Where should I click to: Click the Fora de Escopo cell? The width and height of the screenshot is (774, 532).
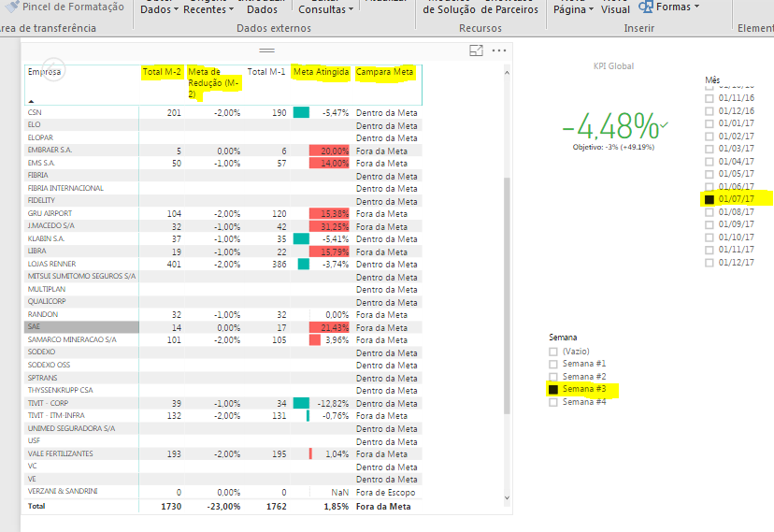tap(385, 493)
